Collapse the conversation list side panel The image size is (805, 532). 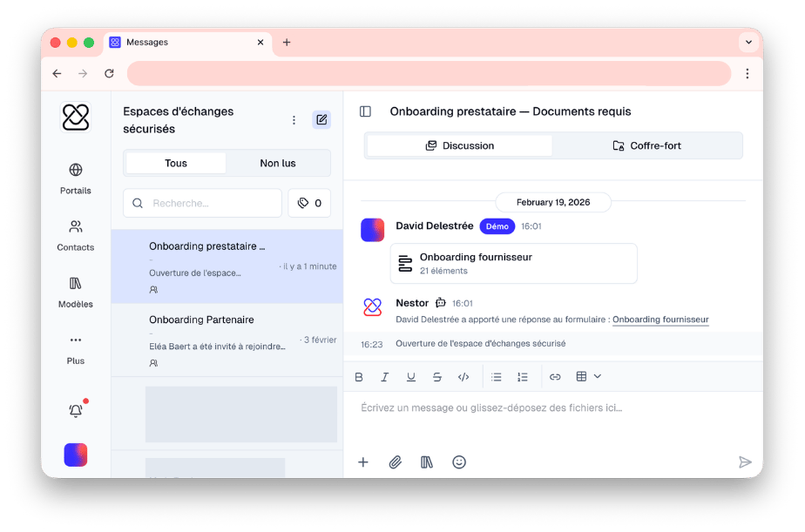pos(365,111)
